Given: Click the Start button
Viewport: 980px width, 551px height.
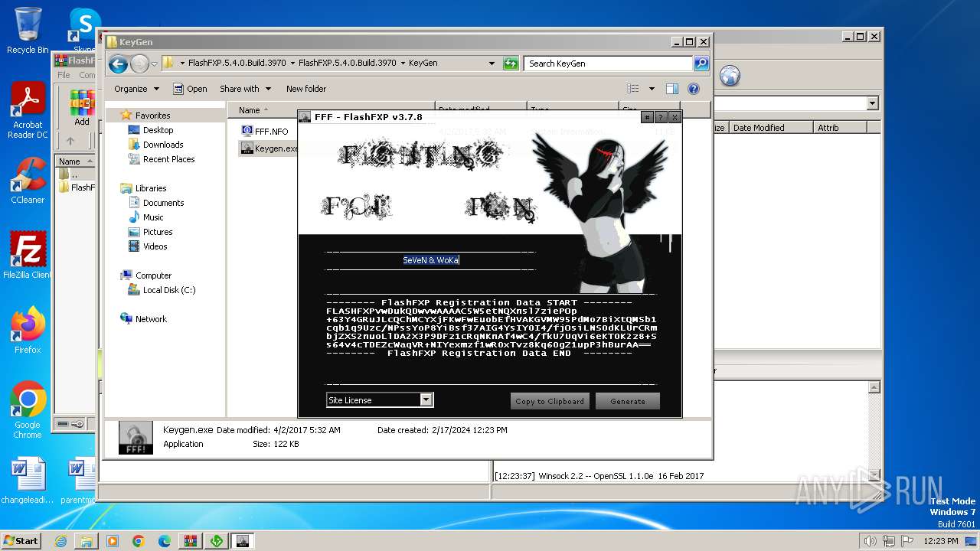Looking at the screenshot, I should pos(21,541).
